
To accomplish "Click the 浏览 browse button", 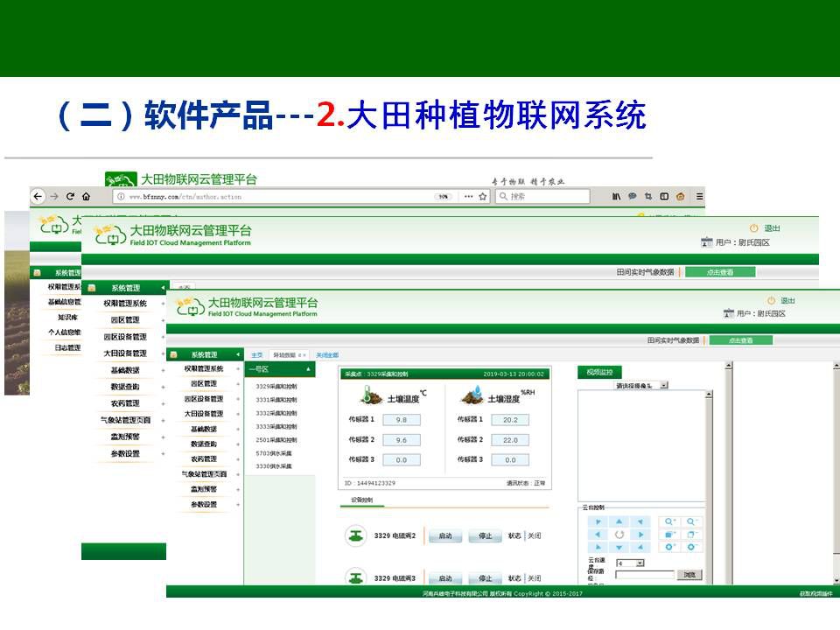I will (689, 575).
